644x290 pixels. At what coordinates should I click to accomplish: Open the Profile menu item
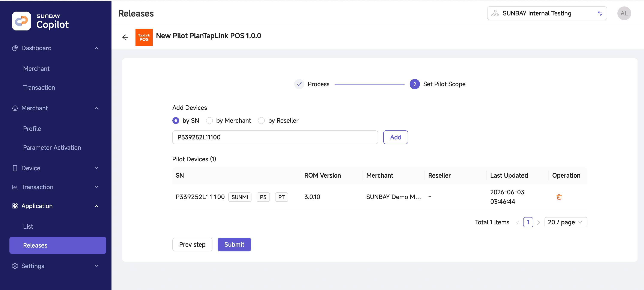coord(32,129)
